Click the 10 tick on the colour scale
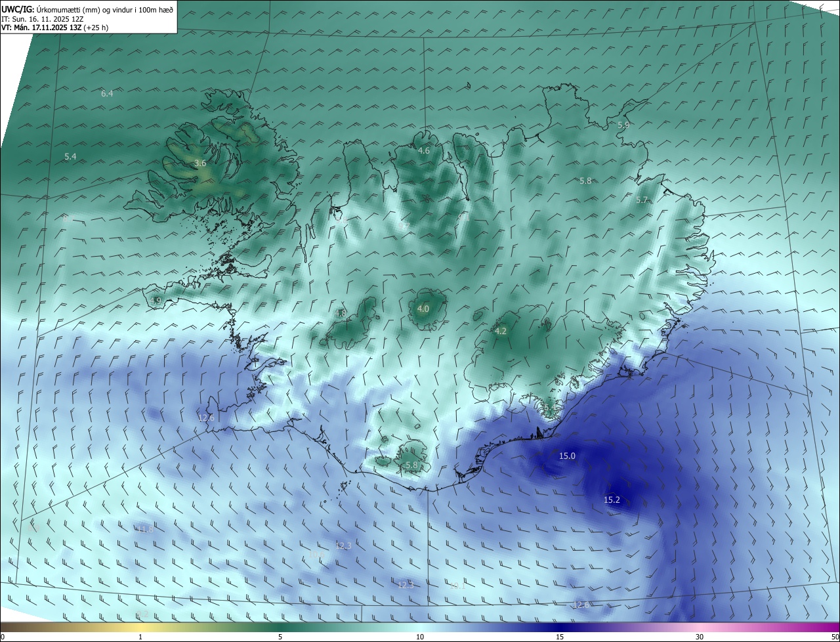Screen dimensions: 840x642 420,637
